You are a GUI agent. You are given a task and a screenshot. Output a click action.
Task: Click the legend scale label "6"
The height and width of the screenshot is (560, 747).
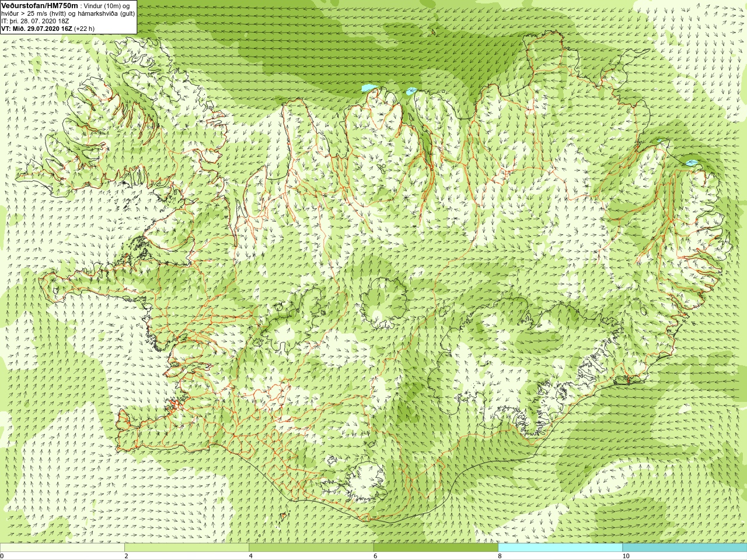tap(375, 556)
